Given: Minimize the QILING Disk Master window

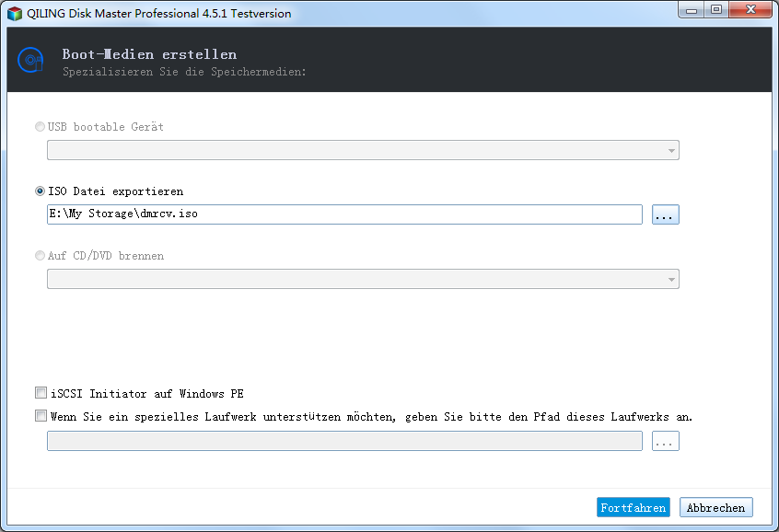Looking at the screenshot, I should pyautogui.click(x=692, y=10).
